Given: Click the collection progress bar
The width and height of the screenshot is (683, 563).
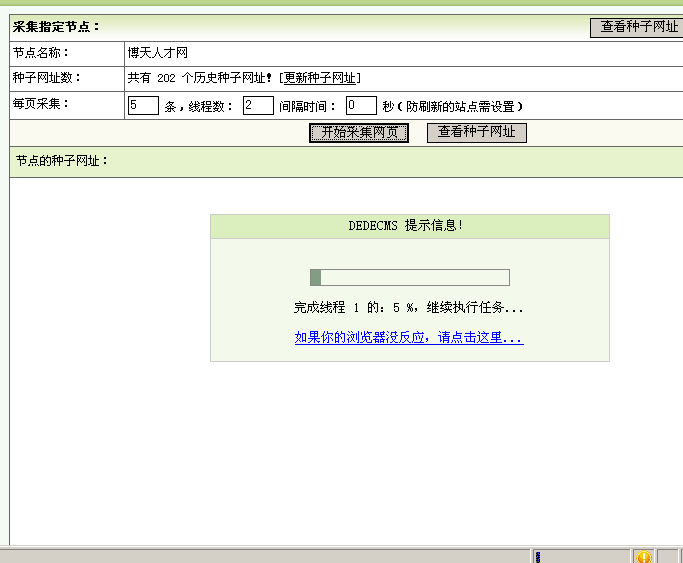Looking at the screenshot, I should (x=410, y=277).
